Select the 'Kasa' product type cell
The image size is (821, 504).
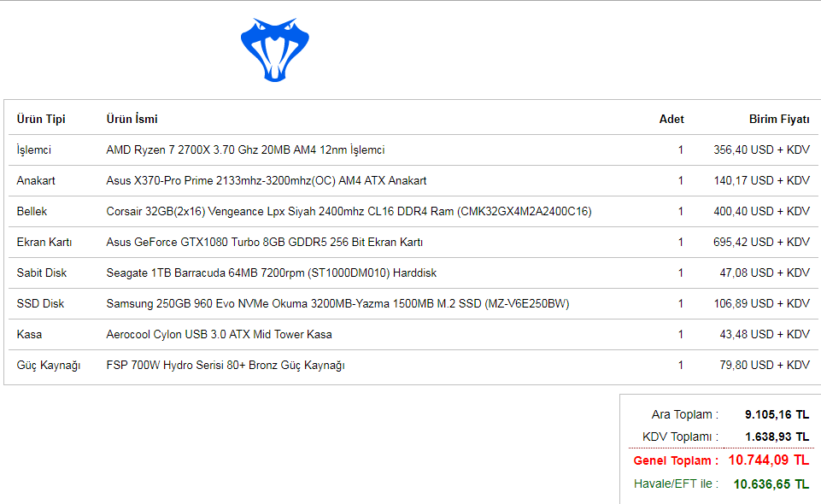(x=29, y=334)
